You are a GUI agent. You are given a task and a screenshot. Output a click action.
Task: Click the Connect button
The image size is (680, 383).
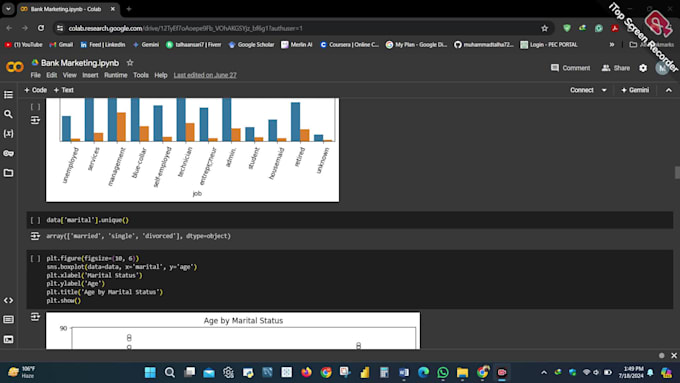[x=582, y=90]
